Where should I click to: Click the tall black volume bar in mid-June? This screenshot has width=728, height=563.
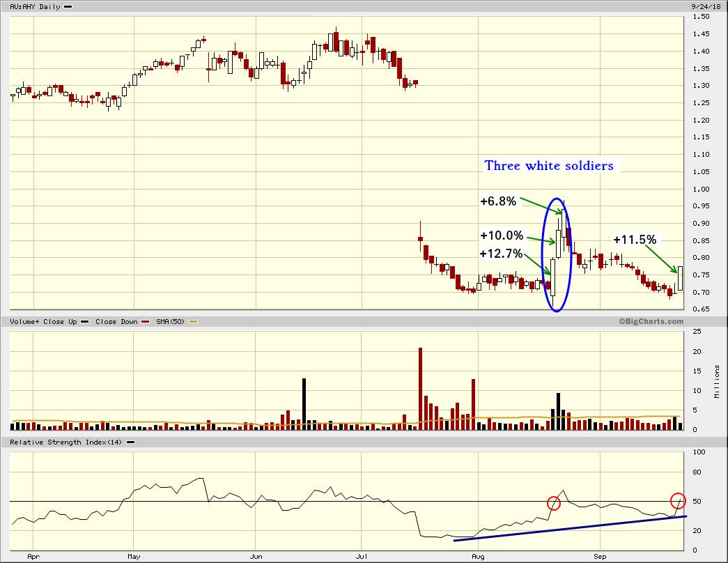pyautogui.click(x=304, y=404)
